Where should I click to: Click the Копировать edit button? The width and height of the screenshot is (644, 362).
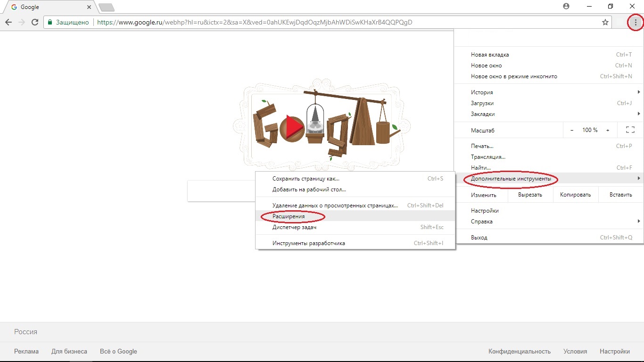[x=575, y=195]
